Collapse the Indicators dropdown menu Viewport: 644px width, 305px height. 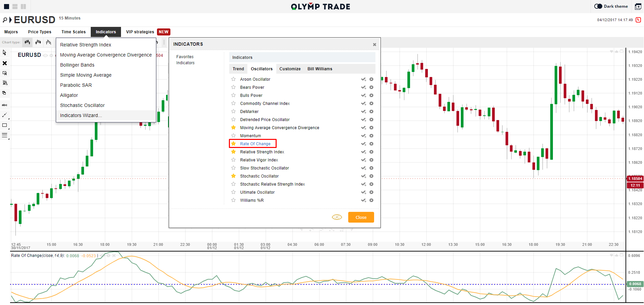coord(106,32)
